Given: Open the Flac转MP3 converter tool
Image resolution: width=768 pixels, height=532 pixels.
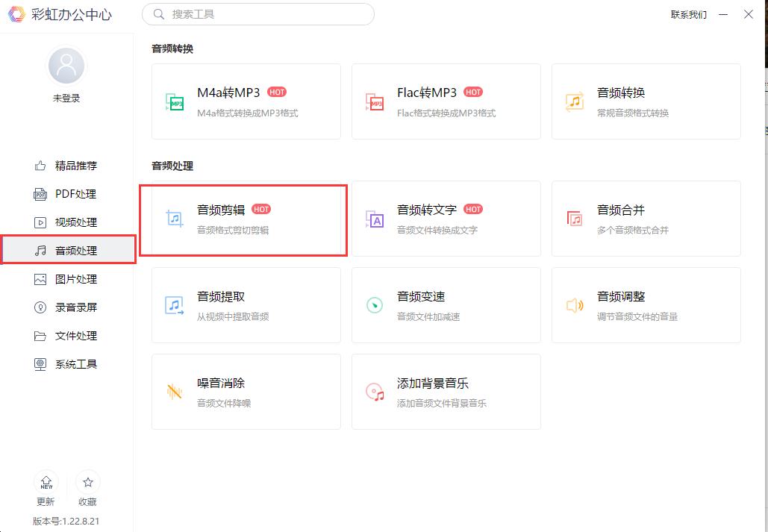Looking at the screenshot, I should coord(446,101).
